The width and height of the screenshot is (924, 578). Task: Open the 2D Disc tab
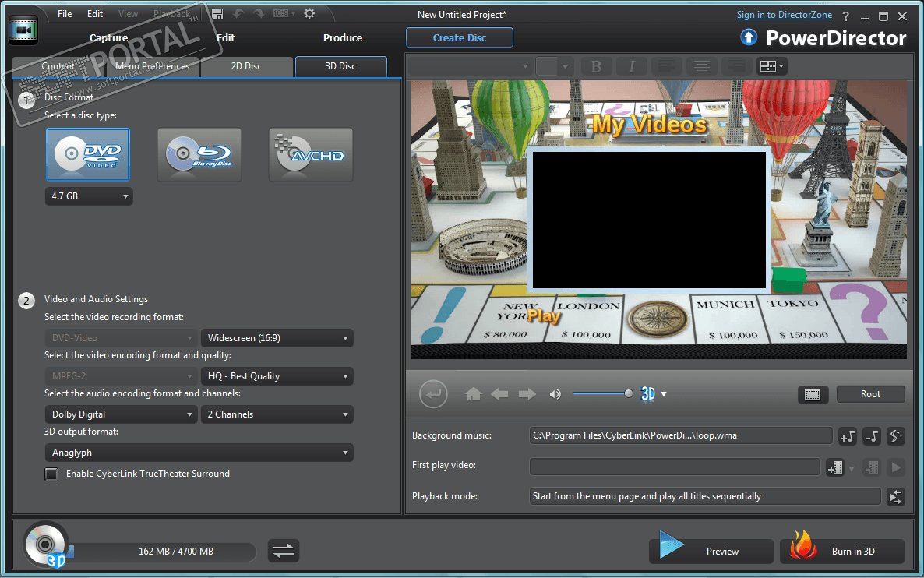[x=246, y=66]
